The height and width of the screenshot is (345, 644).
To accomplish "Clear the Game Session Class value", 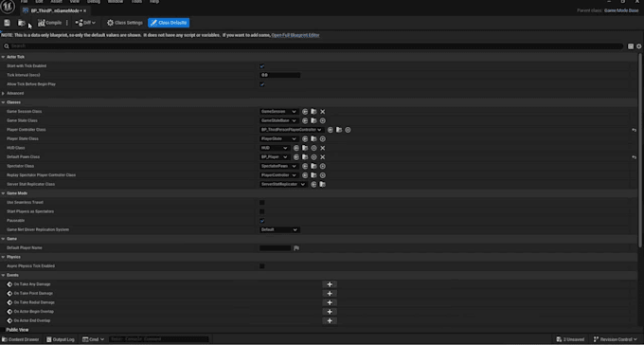I will tap(322, 112).
